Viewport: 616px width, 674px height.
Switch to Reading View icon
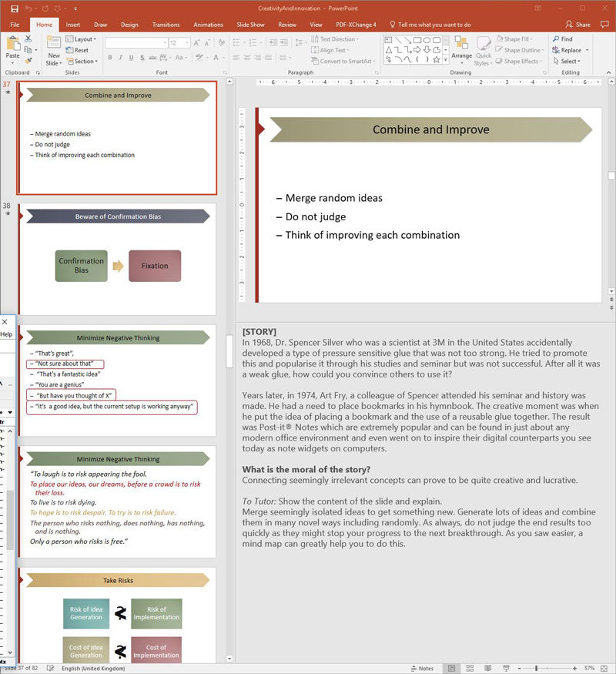[x=488, y=668]
